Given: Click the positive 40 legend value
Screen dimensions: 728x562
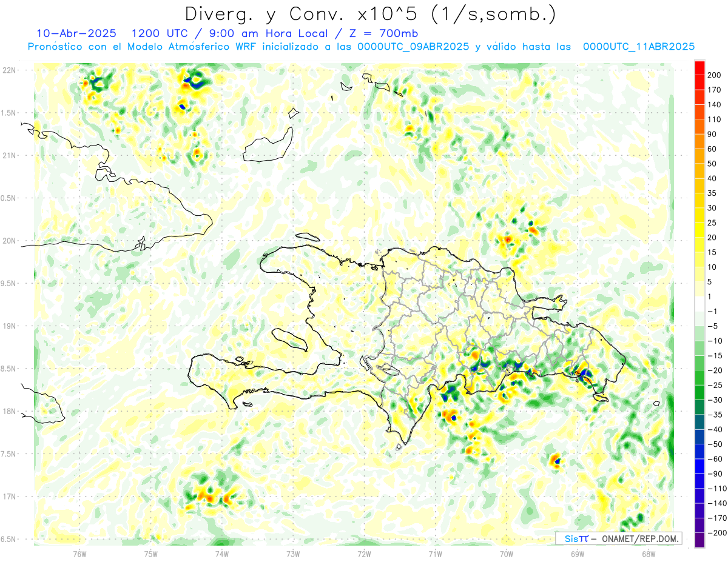Looking at the screenshot, I should pyautogui.click(x=712, y=178).
